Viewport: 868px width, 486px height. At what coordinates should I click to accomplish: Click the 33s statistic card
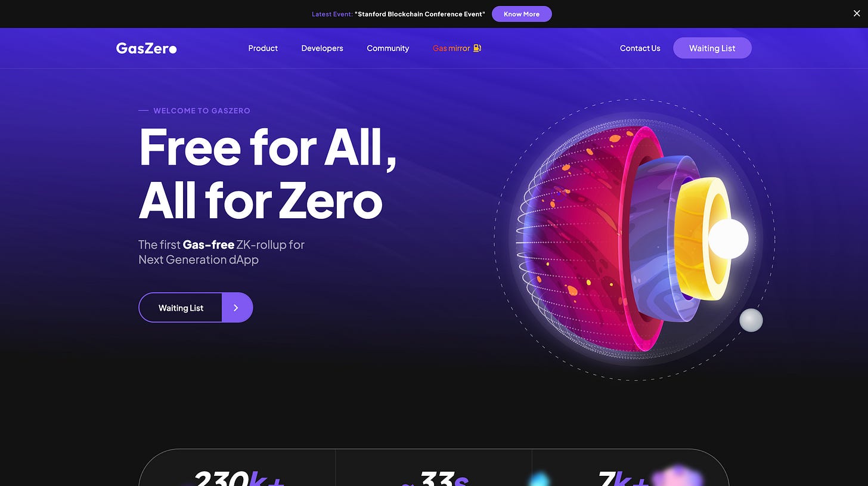point(433,468)
